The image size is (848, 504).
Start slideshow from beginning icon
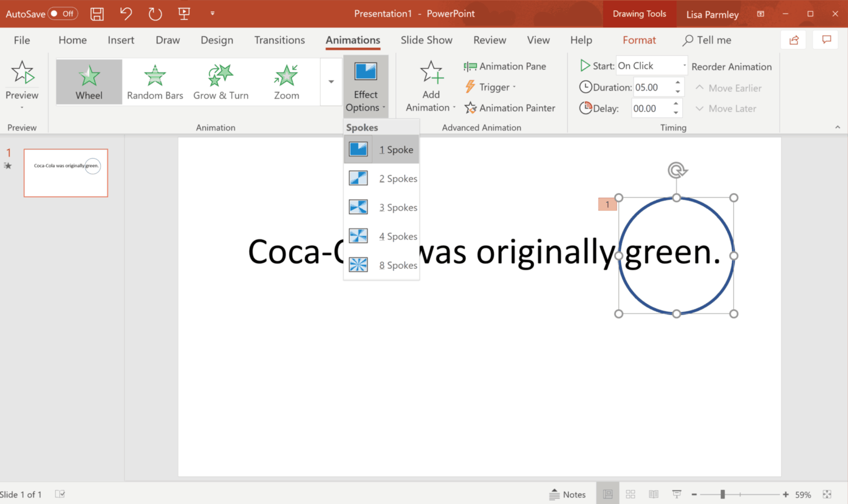(184, 14)
